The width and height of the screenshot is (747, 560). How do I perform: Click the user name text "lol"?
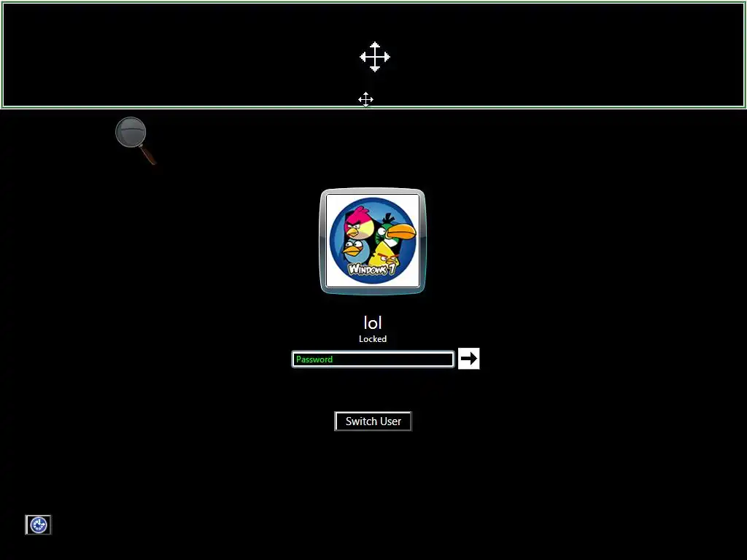(x=373, y=323)
